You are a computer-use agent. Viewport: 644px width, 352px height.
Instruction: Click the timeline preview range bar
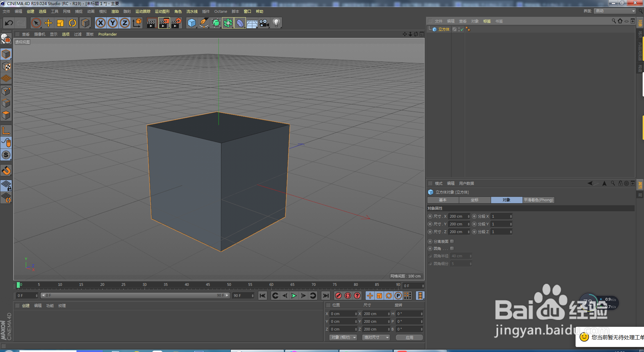pos(135,296)
